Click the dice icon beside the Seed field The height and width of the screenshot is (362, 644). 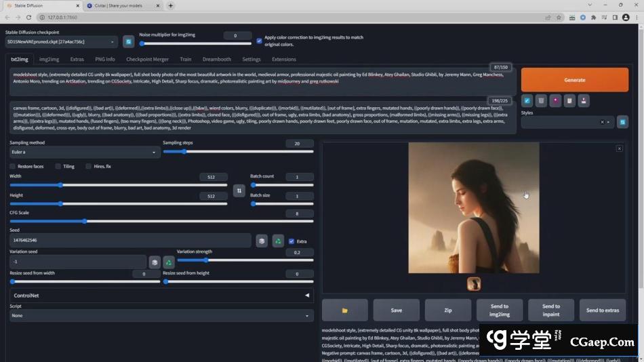click(262, 241)
